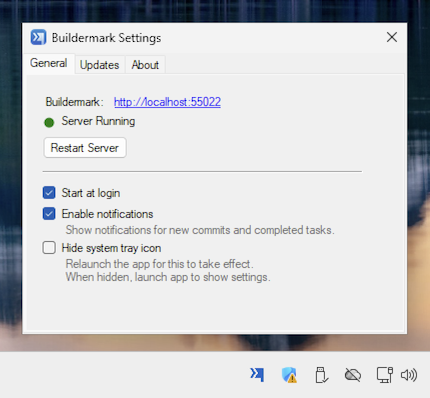Click 'Relaunch the app for this to take effect.'
This screenshot has width=430, height=398.
pyautogui.click(x=160, y=264)
